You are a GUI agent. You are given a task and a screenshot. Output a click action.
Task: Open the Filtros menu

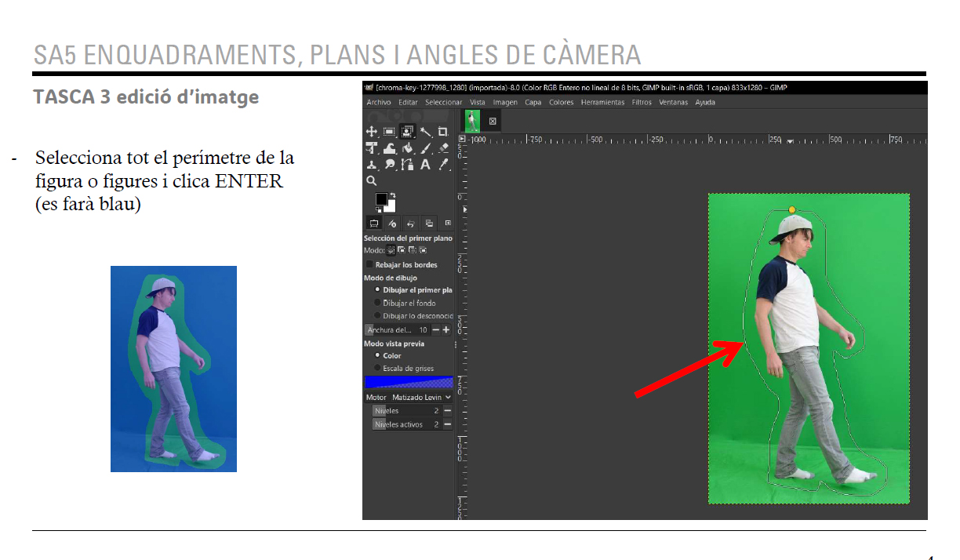641,102
